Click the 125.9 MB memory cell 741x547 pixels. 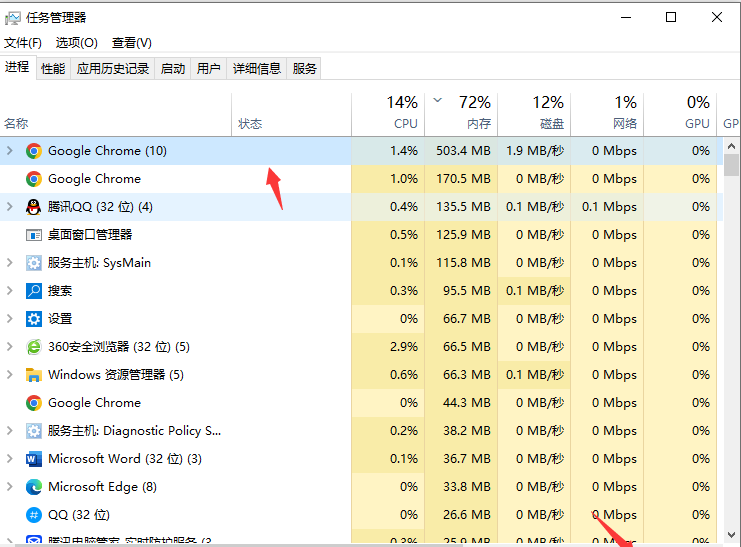coord(461,234)
